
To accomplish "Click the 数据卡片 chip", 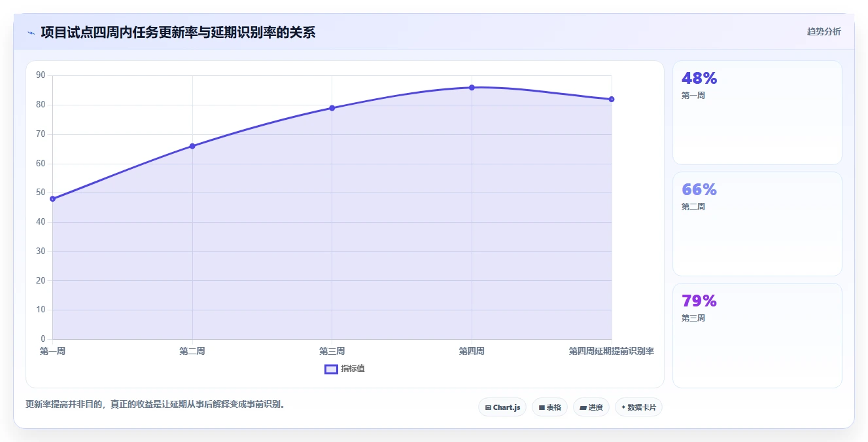I will 638,407.
